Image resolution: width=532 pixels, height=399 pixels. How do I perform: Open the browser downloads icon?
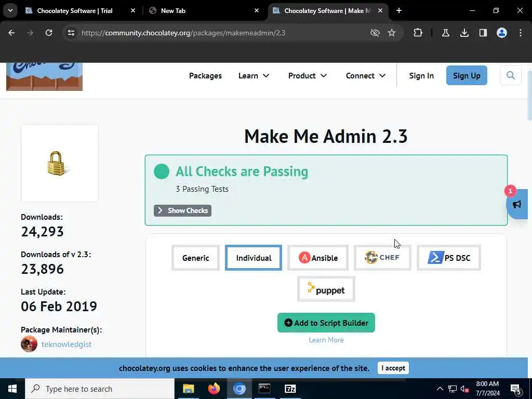[x=464, y=33]
